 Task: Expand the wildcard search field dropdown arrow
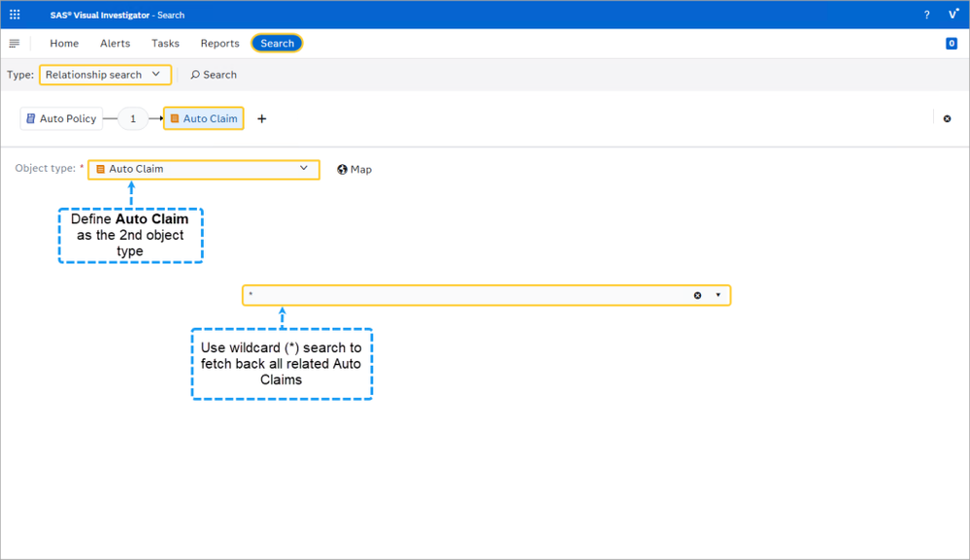click(719, 295)
